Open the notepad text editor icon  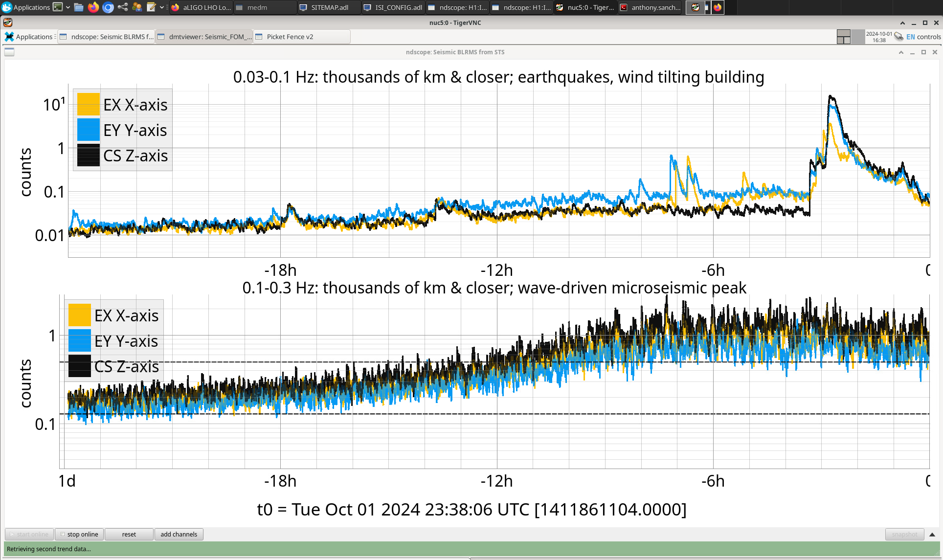tap(152, 7)
